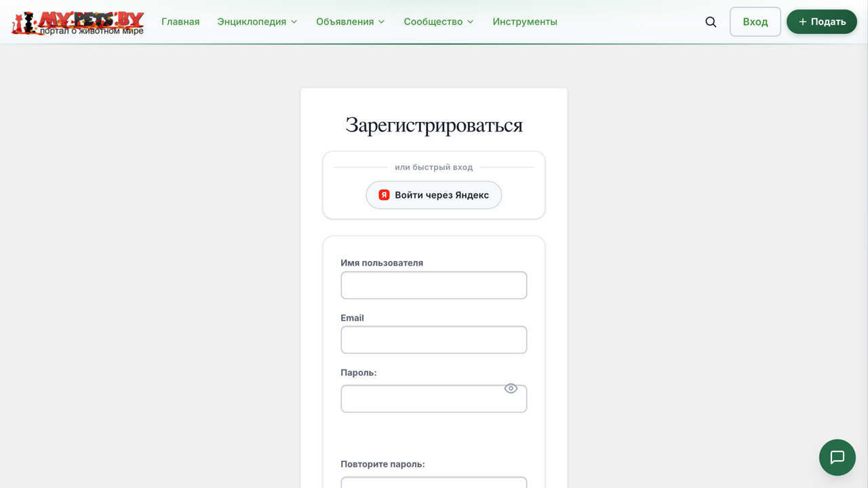Focus the Пароль input field
Viewport: 868px width, 488px height.
point(434,399)
